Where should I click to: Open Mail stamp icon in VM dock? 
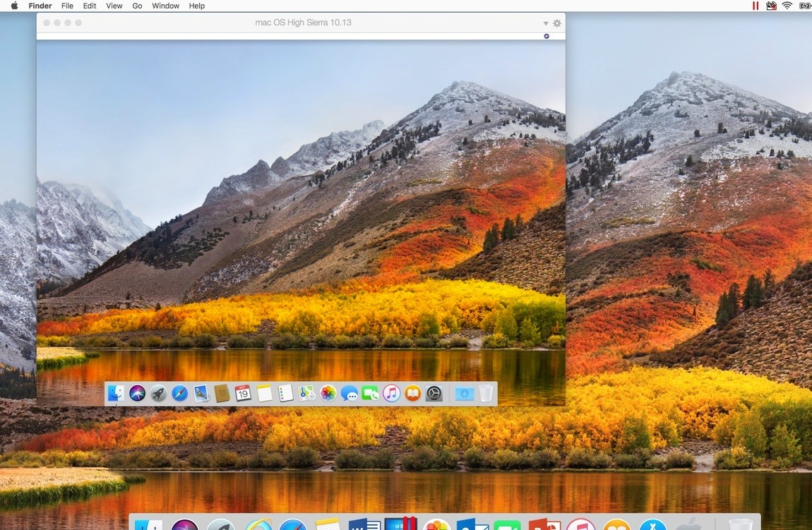[x=201, y=393]
